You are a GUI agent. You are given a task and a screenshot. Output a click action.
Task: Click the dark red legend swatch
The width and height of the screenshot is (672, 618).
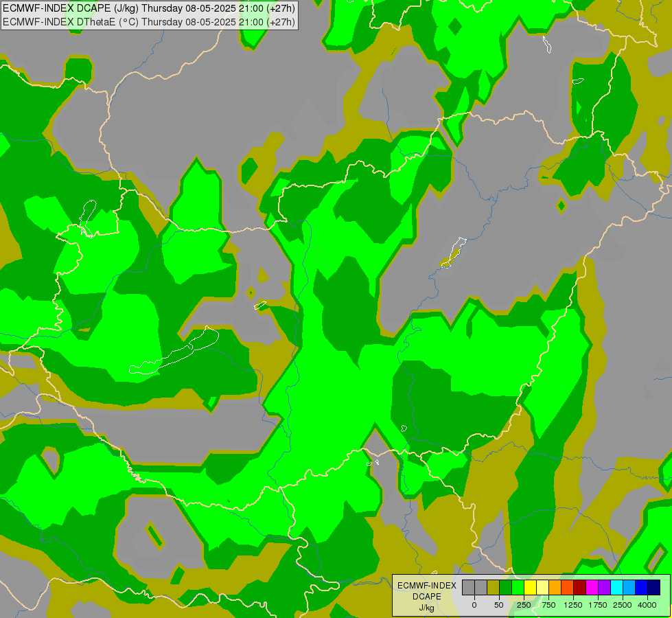[x=580, y=587]
